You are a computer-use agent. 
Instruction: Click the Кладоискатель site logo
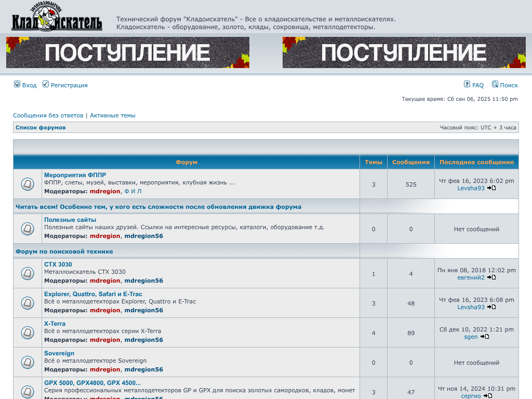click(x=57, y=17)
